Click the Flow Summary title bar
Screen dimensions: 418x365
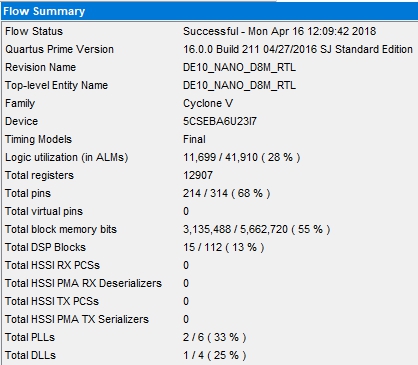tap(209, 11)
